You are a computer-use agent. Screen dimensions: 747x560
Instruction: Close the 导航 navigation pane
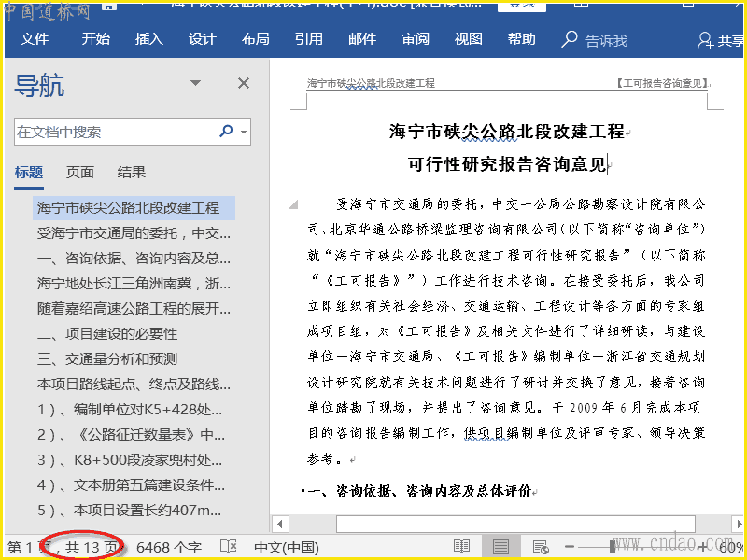244,83
